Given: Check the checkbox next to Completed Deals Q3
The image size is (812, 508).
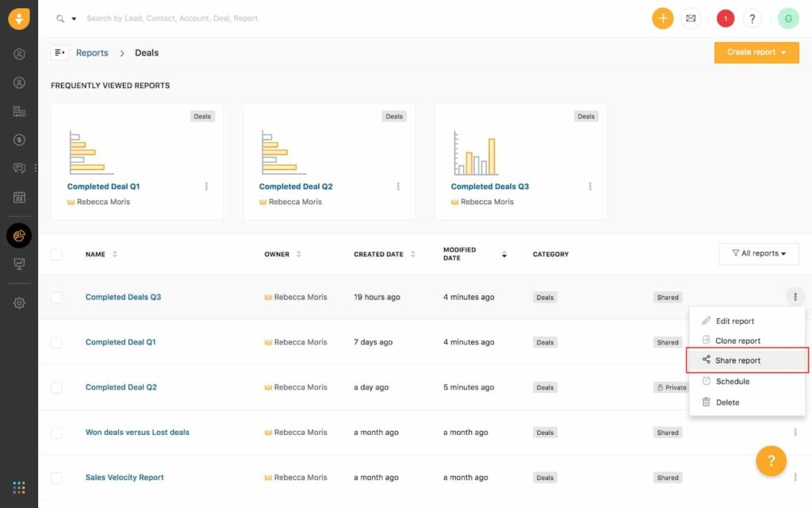Looking at the screenshot, I should pos(57,297).
